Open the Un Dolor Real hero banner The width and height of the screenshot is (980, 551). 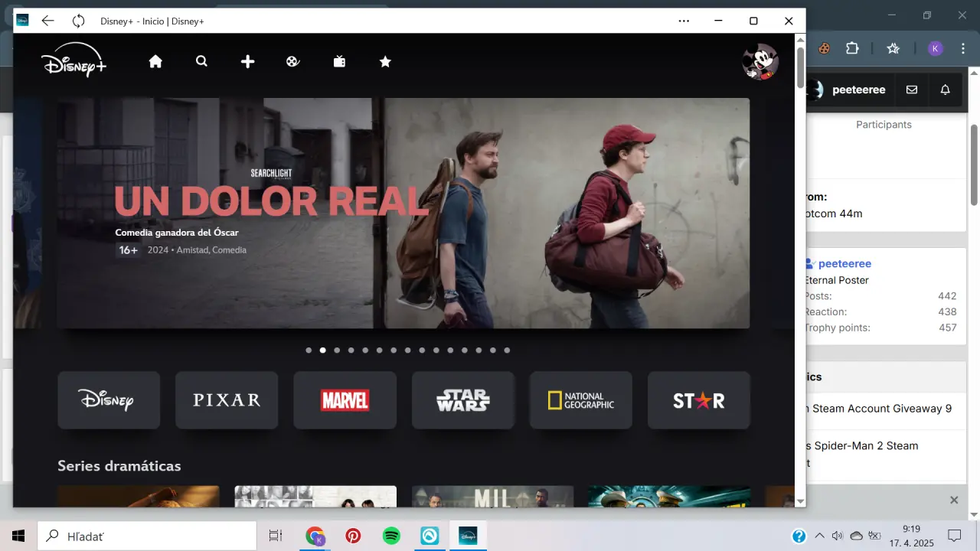click(x=403, y=213)
